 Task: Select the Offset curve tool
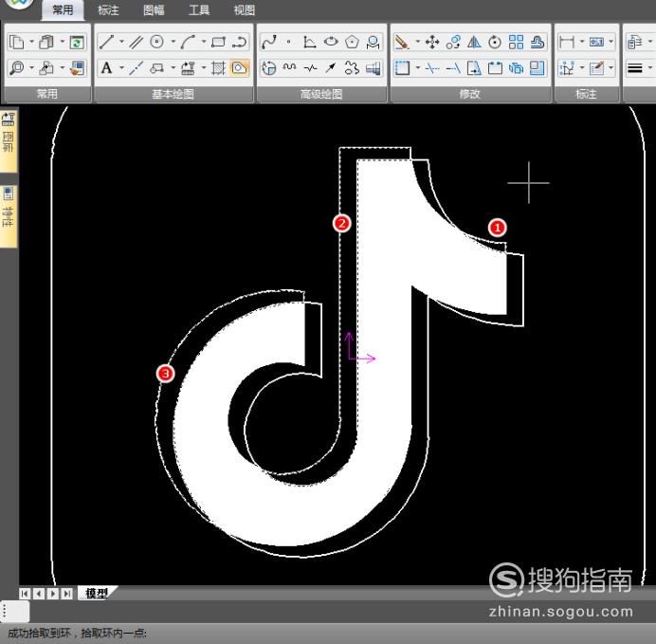[538, 43]
